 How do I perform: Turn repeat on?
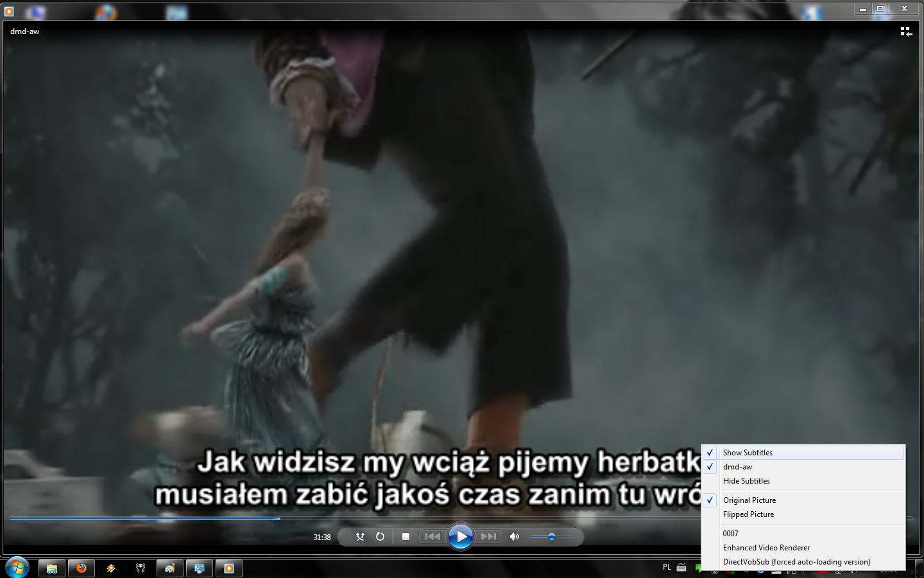coord(380,536)
